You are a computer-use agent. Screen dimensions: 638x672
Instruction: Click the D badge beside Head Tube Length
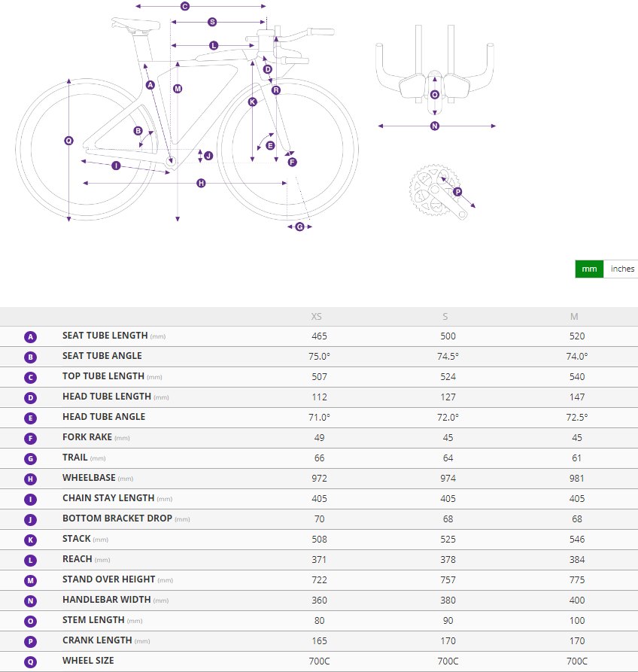click(30, 397)
